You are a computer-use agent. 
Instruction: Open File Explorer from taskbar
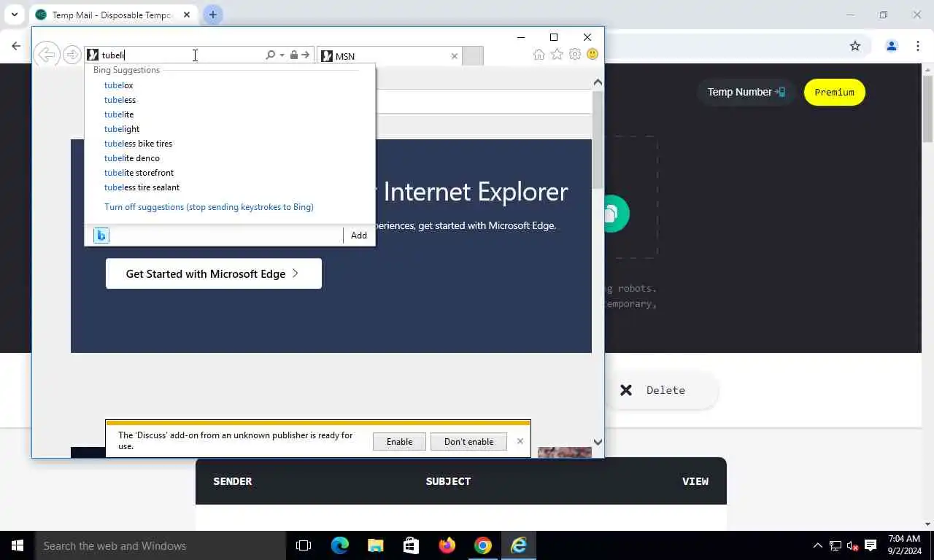click(375, 545)
